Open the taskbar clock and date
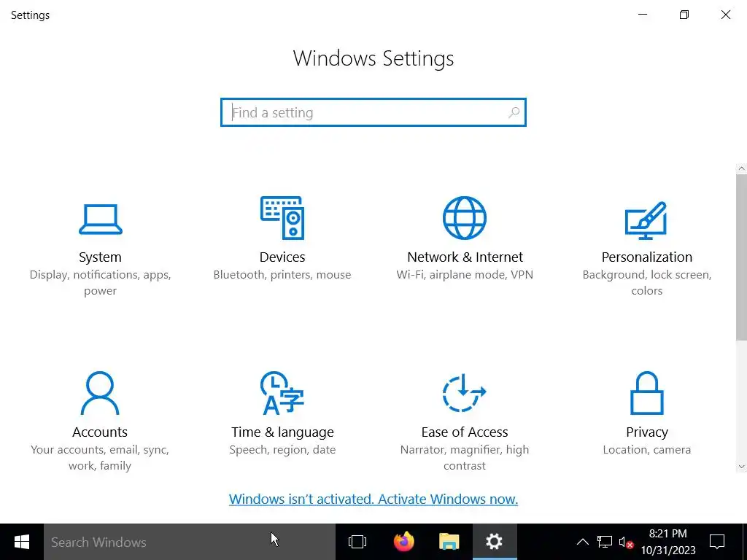The image size is (747, 560). (668, 542)
